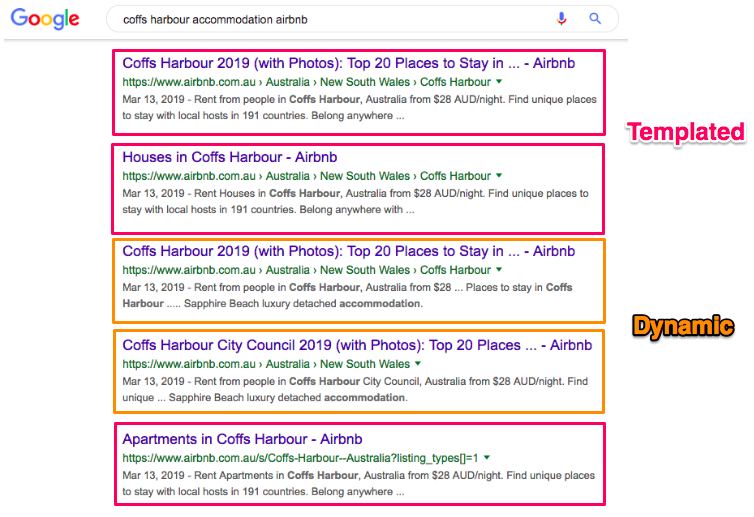The height and width of the screenshot is (517, 754).
Task: Expand URL dropdown arrow of Apartments result
Action: pyautogui.click(x=487, y=458)
